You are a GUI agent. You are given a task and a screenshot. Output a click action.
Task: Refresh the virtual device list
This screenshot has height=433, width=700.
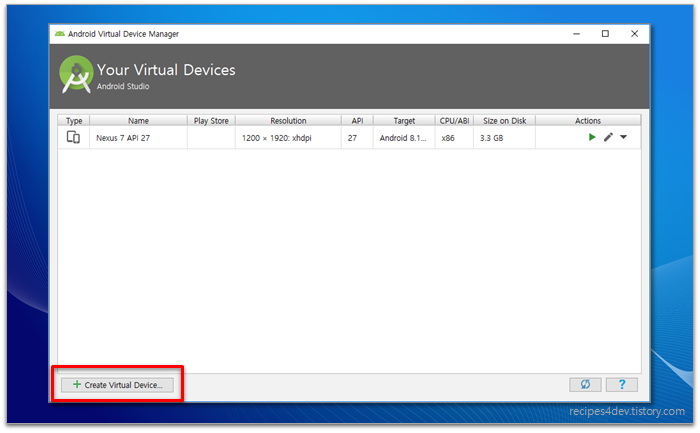[x=585, y=384]
